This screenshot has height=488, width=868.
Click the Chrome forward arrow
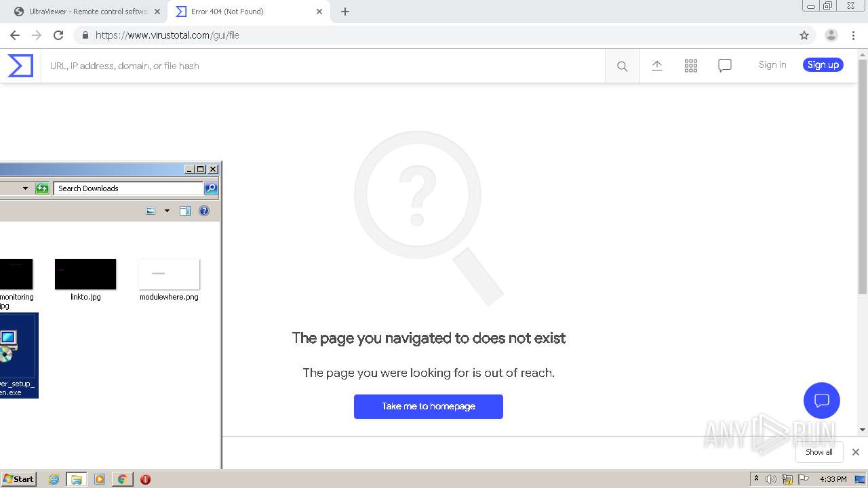37,35
